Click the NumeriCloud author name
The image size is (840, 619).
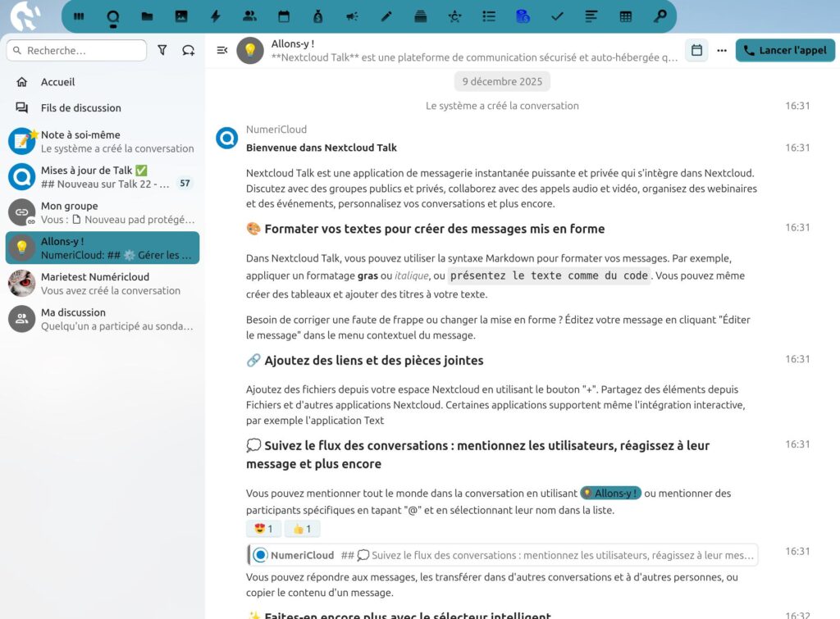[x=276, y=130]
